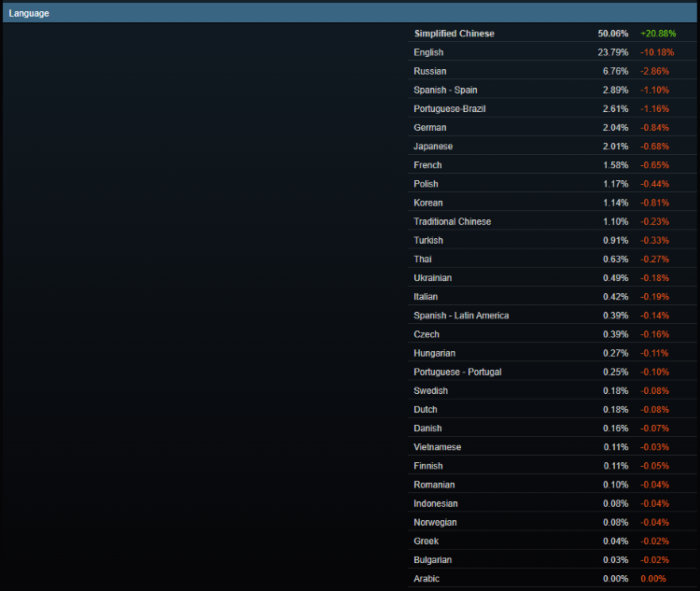
Task: Click the Arabic language label
Action: 427,578
